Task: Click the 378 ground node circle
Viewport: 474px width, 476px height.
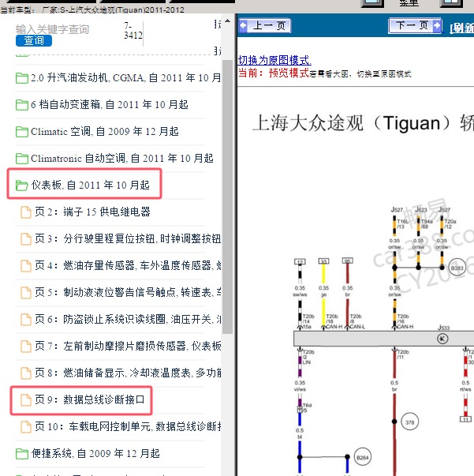Action: click(409, 422)
